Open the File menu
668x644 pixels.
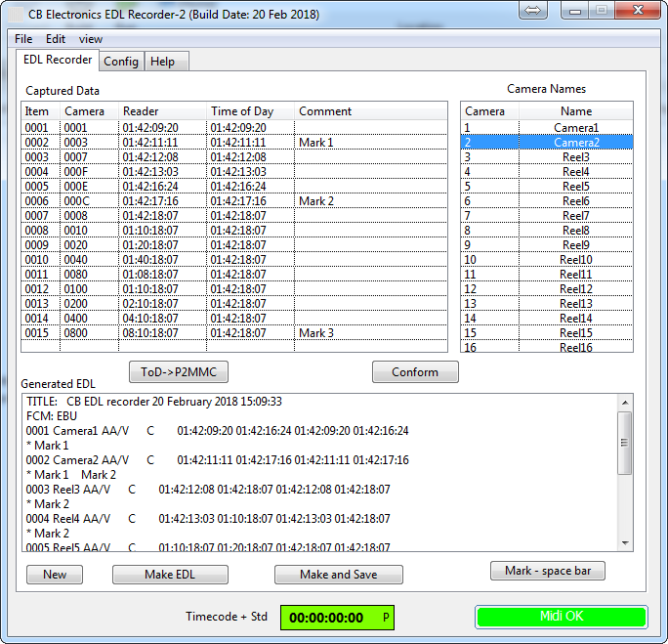pos(23,39)
